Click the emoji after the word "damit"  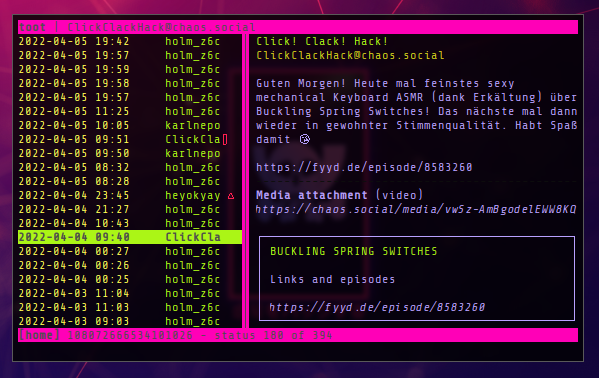[304, 139]
